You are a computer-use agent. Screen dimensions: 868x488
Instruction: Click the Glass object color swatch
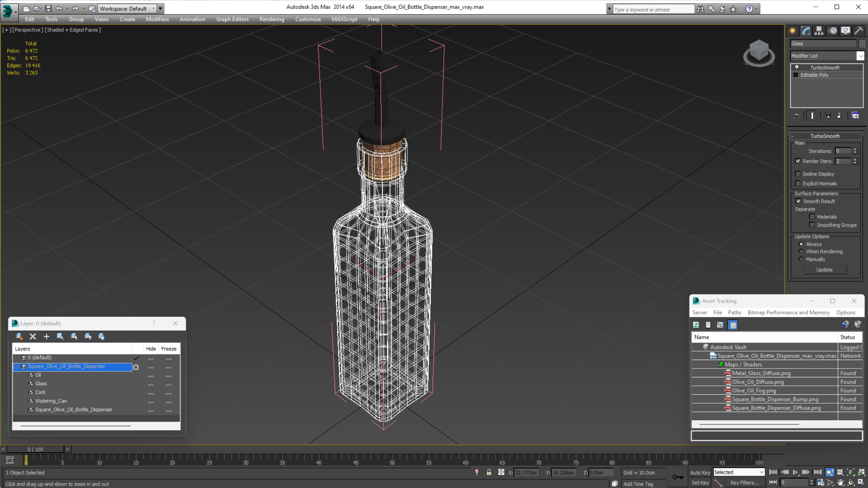862,43
